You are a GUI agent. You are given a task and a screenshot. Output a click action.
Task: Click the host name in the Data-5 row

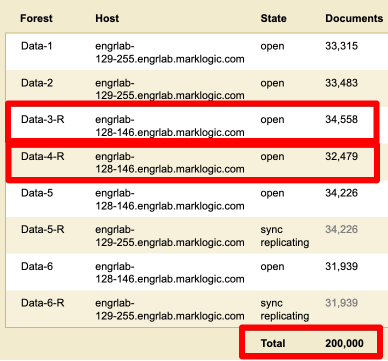click(170, 200)
